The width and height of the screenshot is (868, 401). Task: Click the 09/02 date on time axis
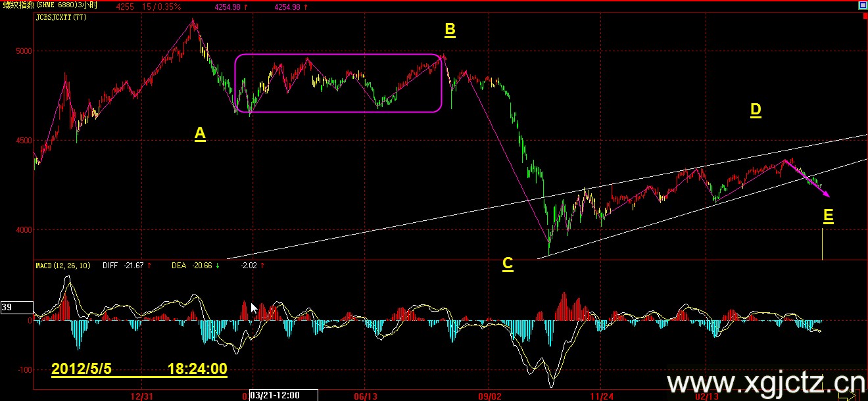coord(489,396)
